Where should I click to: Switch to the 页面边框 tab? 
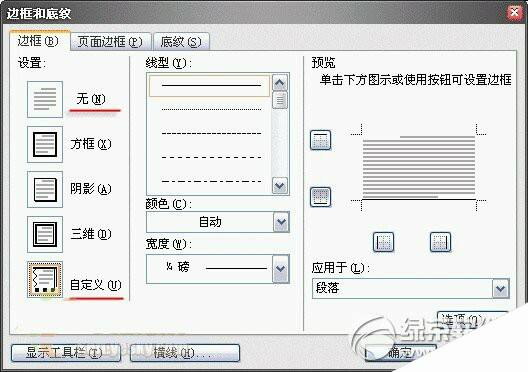(x=110, y=42)
